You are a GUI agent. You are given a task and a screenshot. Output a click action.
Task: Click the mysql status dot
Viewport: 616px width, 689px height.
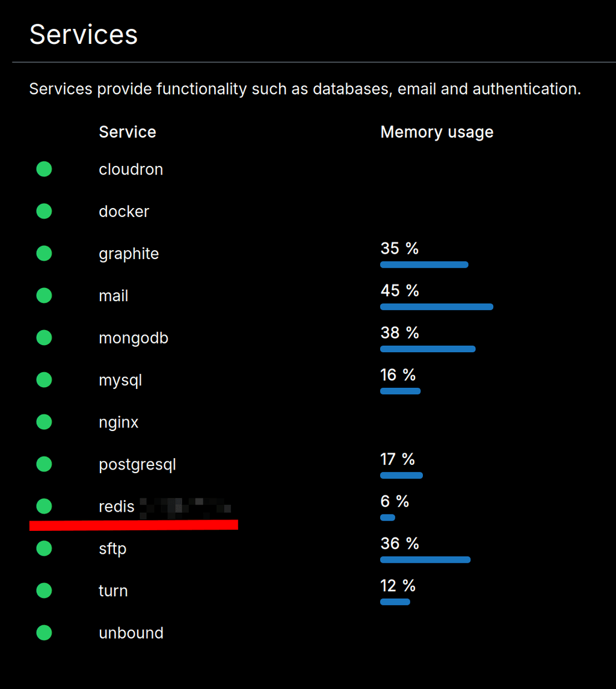pos(44,380)
